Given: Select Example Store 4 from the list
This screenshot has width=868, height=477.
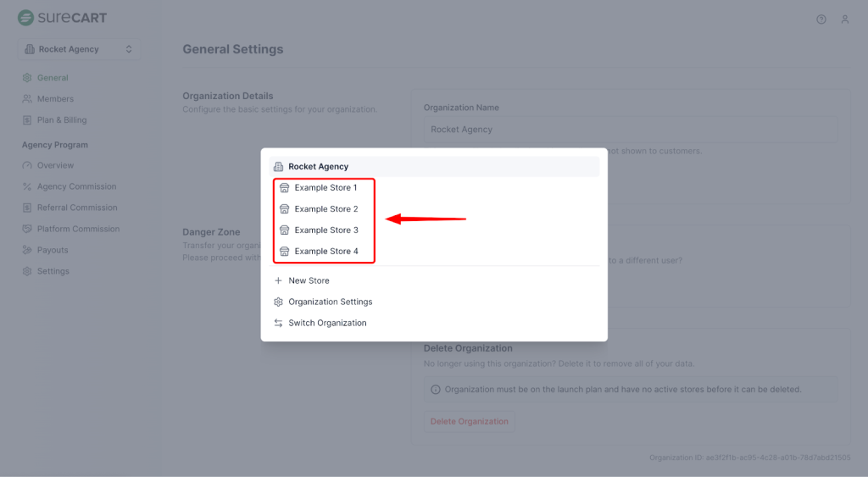Looking at the screenshot, I should click(326, 252).
